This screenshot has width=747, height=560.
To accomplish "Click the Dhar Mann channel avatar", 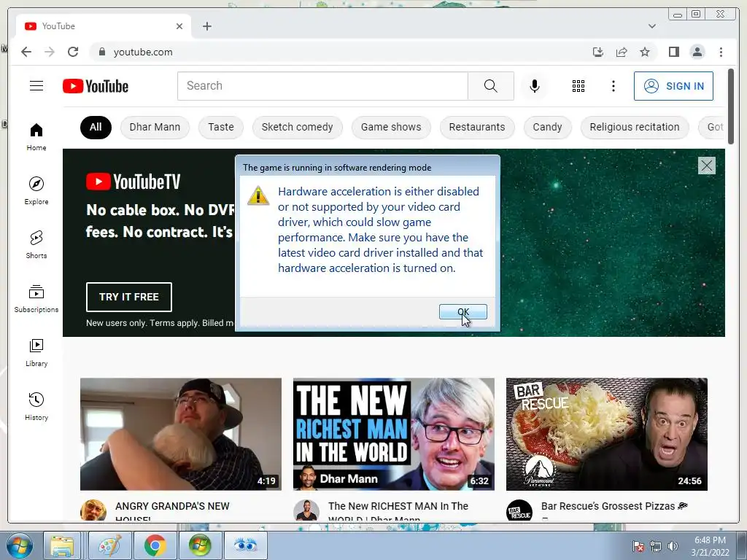I will click(x=306, y=510).
